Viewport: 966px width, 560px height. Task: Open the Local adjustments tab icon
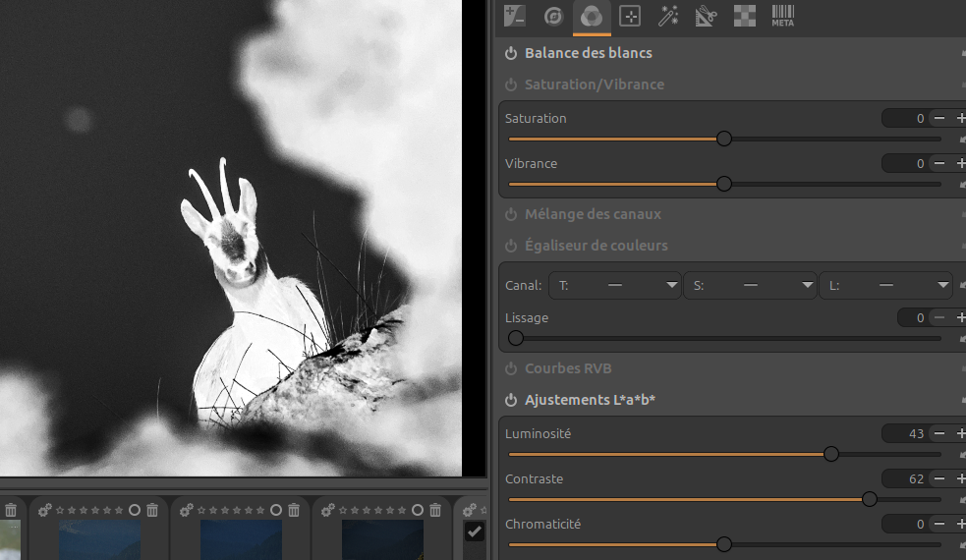[x=630, y=16]
